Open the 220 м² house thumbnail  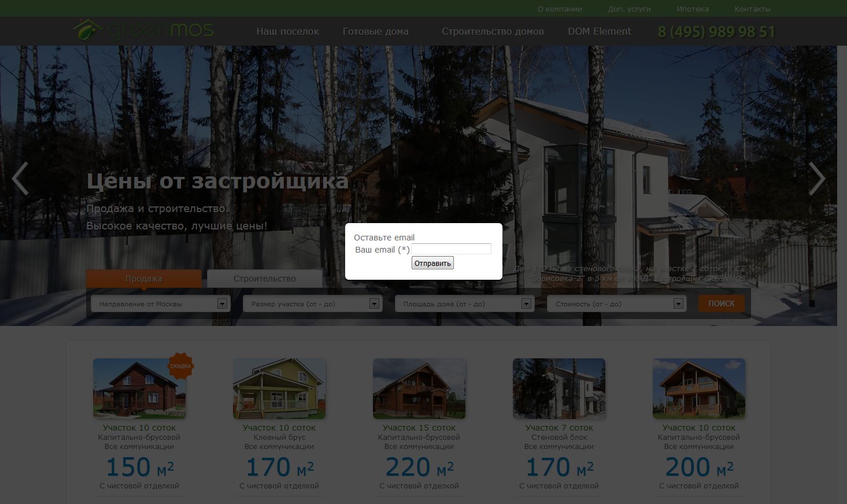coord(419,388)
